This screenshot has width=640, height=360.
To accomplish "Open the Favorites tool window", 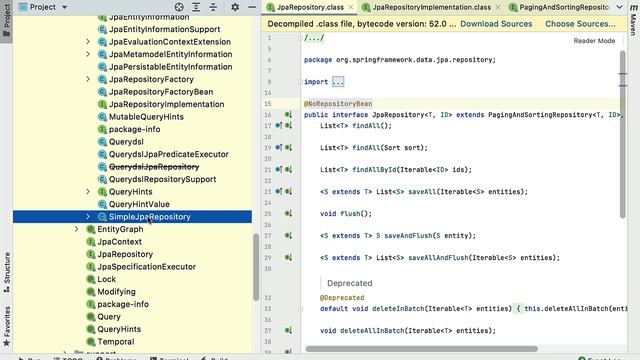I will 7,326.
